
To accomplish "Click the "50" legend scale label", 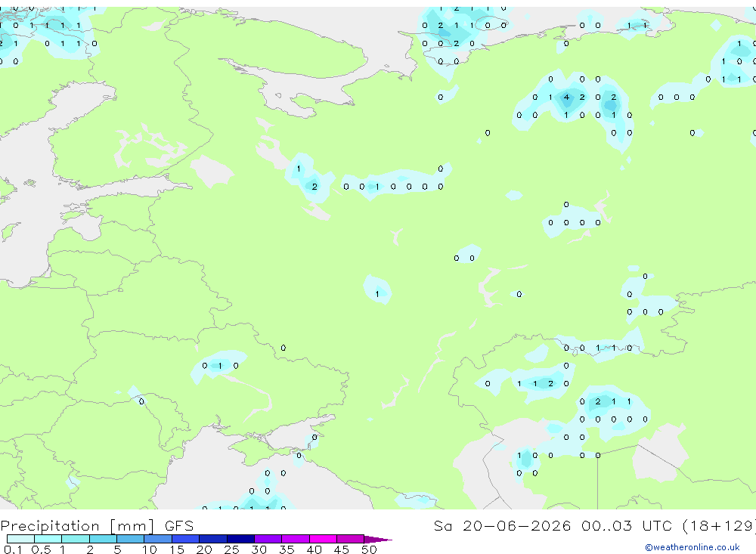I will [x=369, y=549].
